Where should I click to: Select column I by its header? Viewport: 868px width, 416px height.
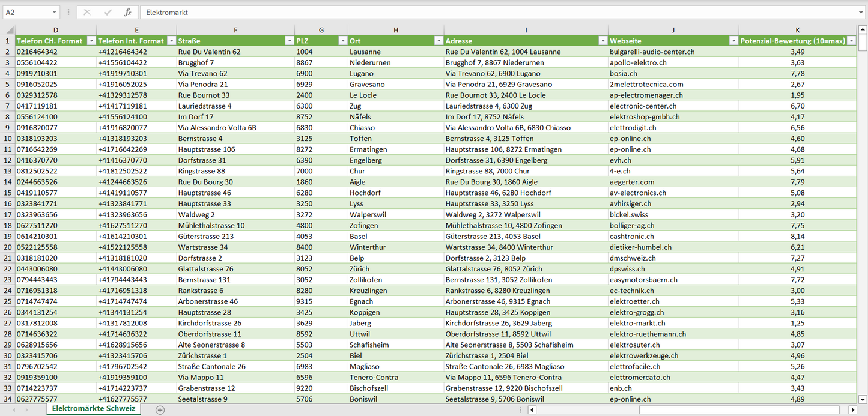(526, 30)
